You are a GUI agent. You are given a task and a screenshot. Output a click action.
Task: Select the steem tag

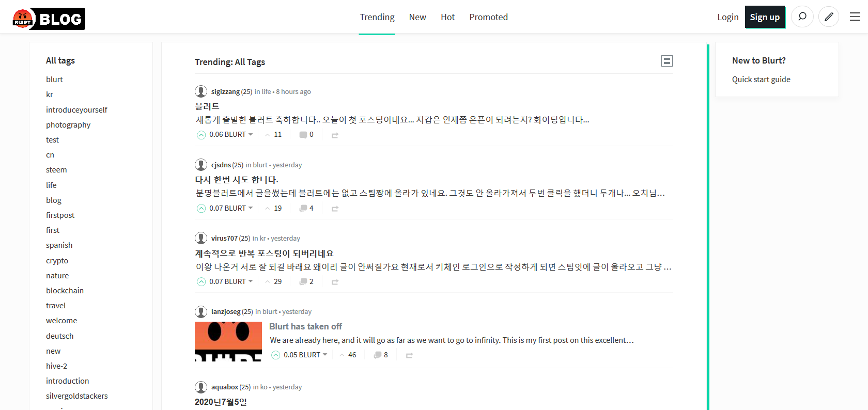(56, 169)
